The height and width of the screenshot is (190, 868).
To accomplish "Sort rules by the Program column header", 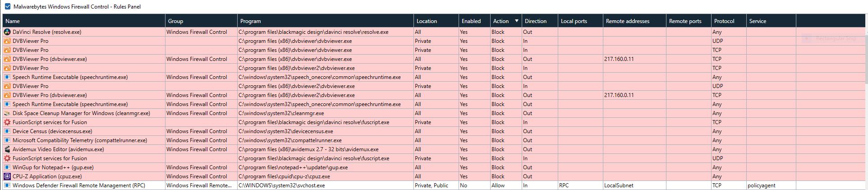I will (x=325, y=21).
